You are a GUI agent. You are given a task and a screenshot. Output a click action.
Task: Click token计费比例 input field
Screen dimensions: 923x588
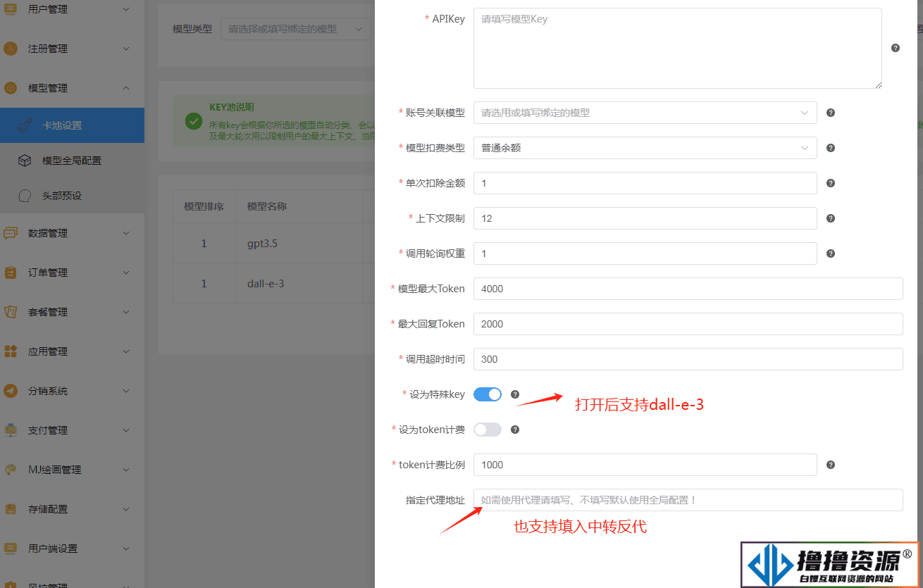point(645,465)
